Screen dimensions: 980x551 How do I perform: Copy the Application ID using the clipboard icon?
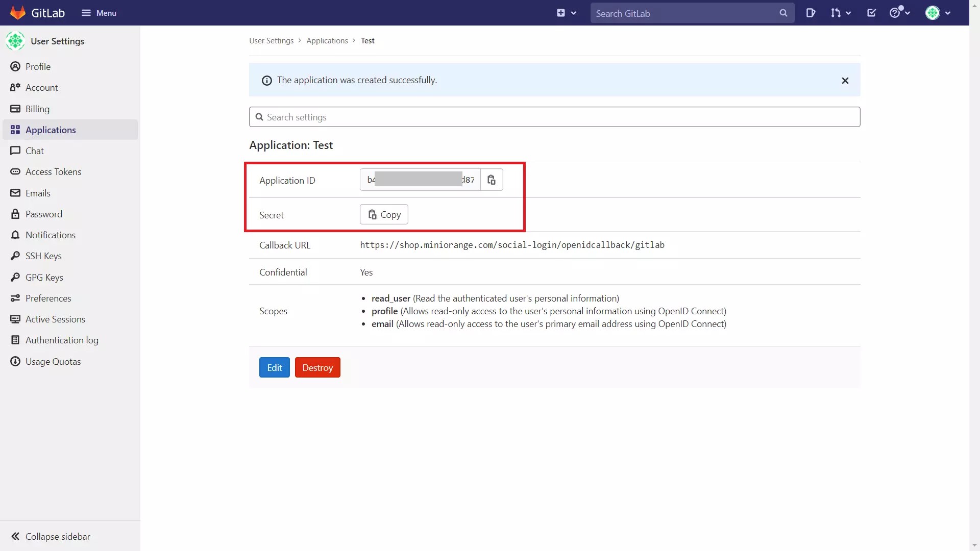point(491,180)
